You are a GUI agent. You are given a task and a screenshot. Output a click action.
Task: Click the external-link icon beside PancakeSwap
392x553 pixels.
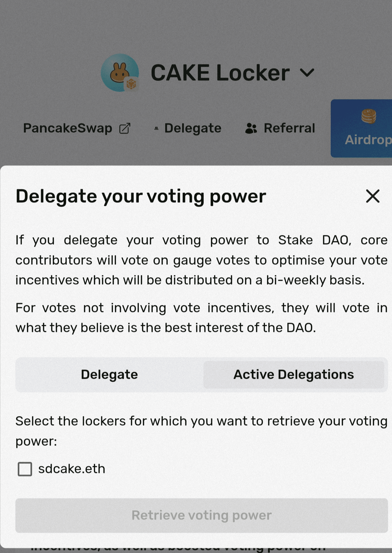click(125, 128)
